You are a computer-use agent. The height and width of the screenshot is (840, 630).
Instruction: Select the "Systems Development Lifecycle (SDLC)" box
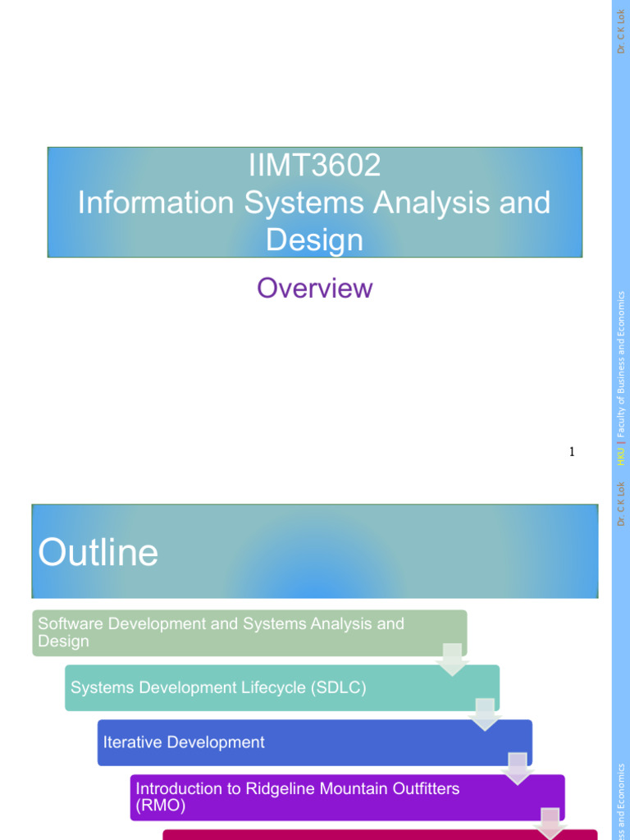(x=282, y=688)
